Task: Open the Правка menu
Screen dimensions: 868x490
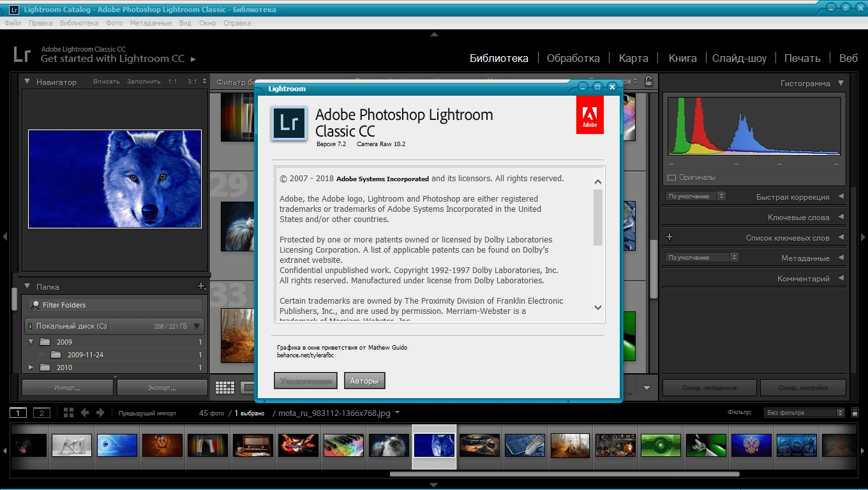Action: (40, 23)
